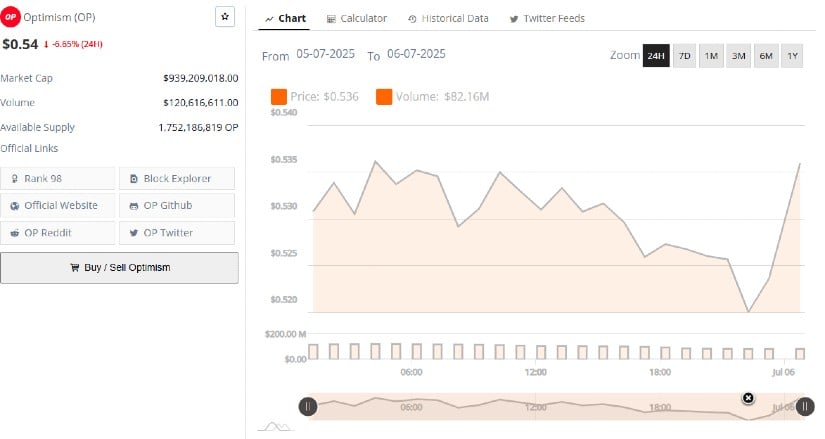Click the Available Supply label
Screen dimensions: 825x439
point(37,127)
